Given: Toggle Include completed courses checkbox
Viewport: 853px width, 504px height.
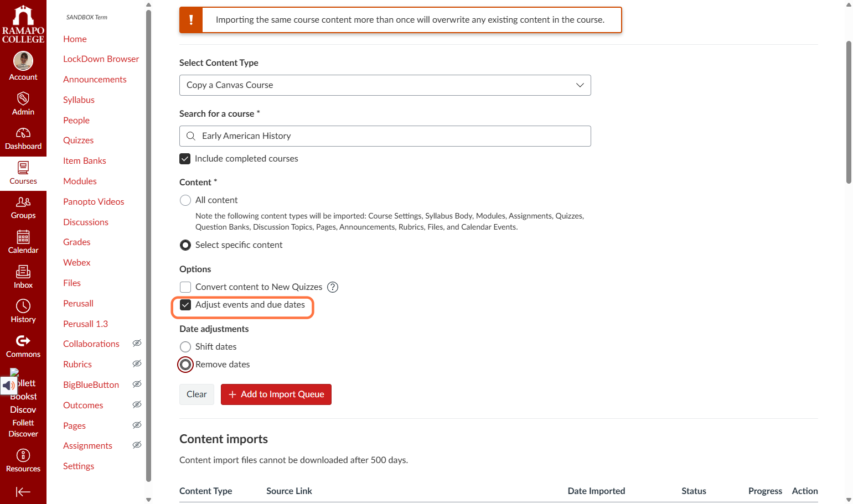Looking at the screenshot, I should point(185,159).
